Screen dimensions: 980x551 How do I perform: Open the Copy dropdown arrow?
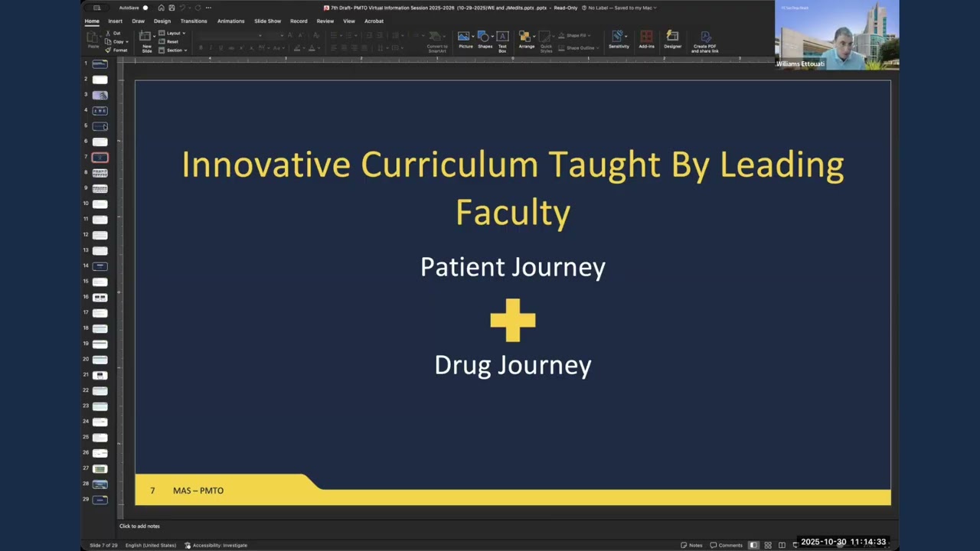126,41
